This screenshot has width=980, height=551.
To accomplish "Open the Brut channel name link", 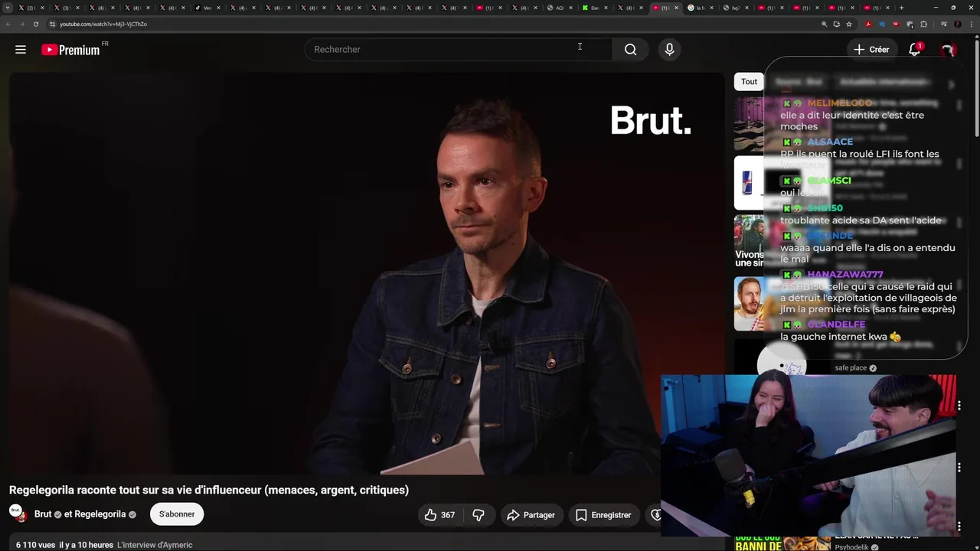I will coord(43,514).
